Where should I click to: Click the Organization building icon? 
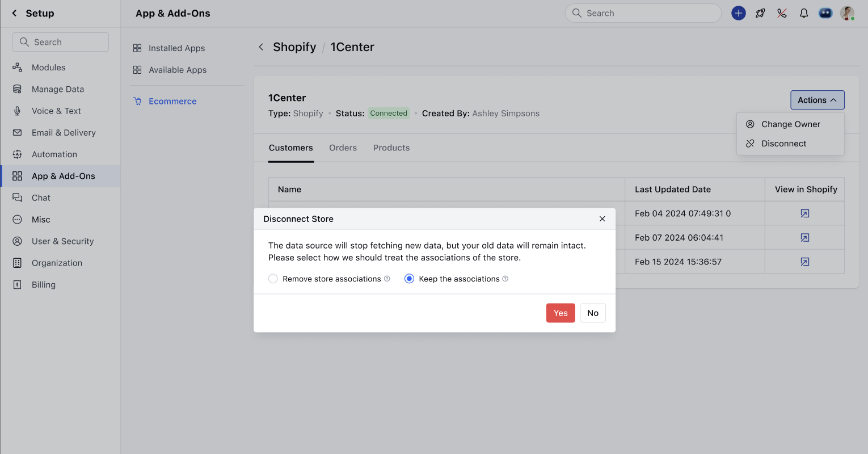[x=18, y=263]
